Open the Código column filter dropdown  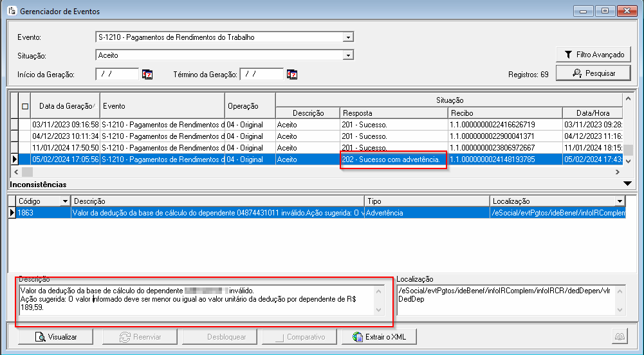tap(64, 201)
